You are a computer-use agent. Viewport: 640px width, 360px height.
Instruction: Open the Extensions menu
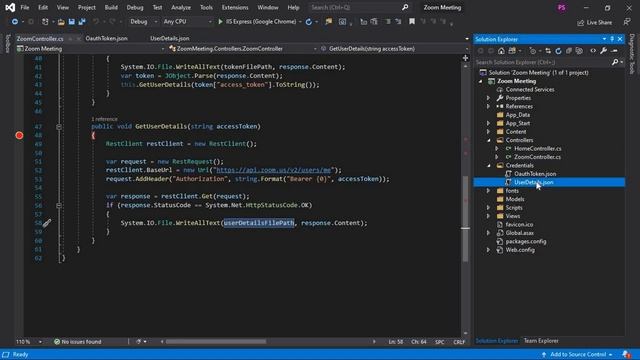tap(235, 7)
